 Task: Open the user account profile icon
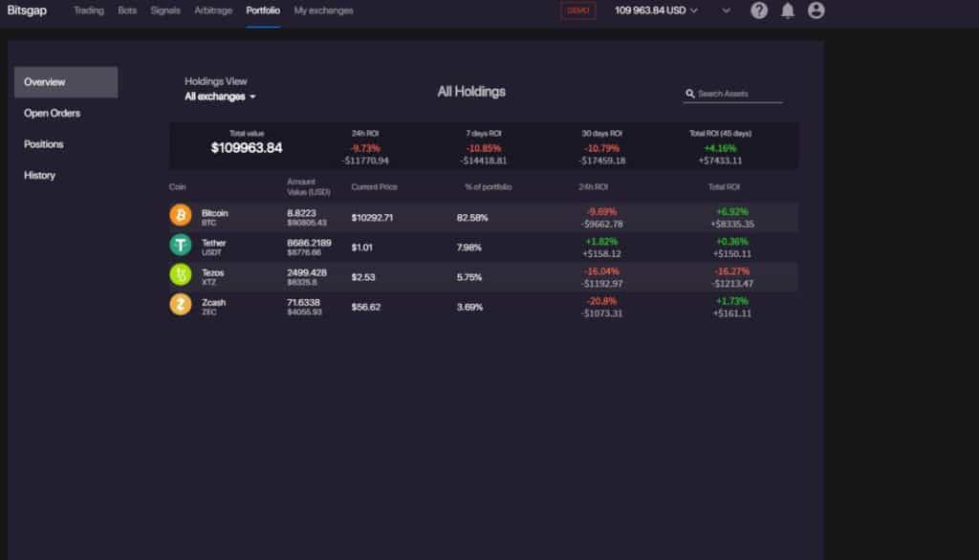click(x=816, y=11)
